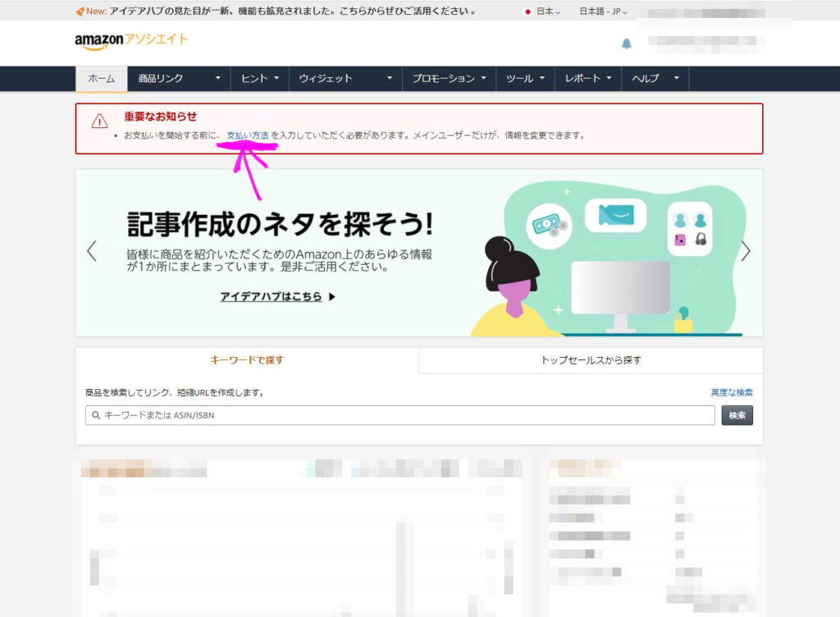Open the 支払い方法 link
This screenshot has height=617, width=840.
pos(248,135)
